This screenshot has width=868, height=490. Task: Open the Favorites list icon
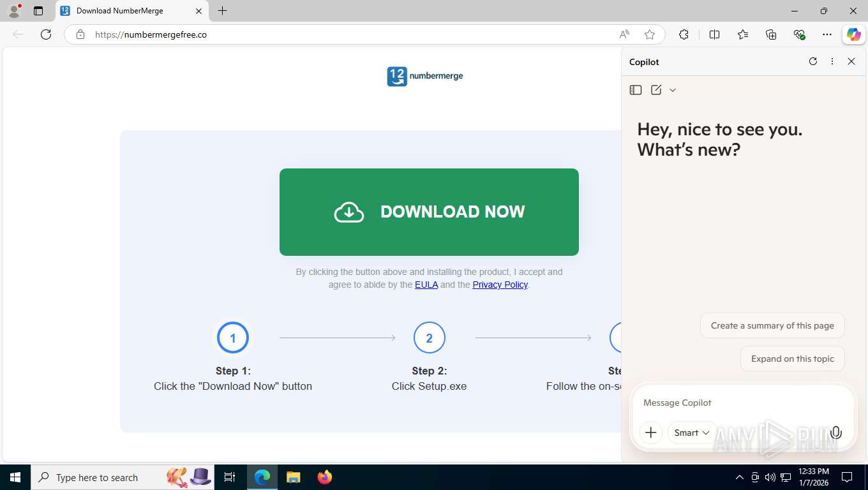(x=743, y=34)
